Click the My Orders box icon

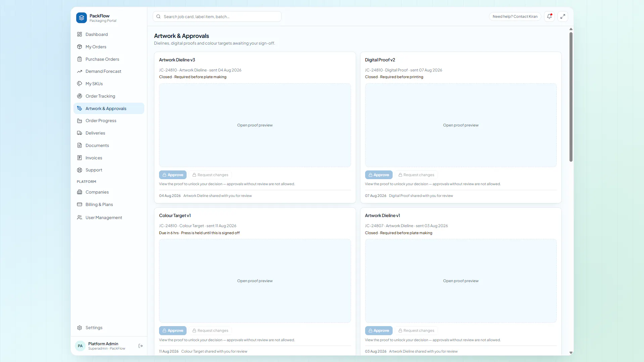point(80,47)
